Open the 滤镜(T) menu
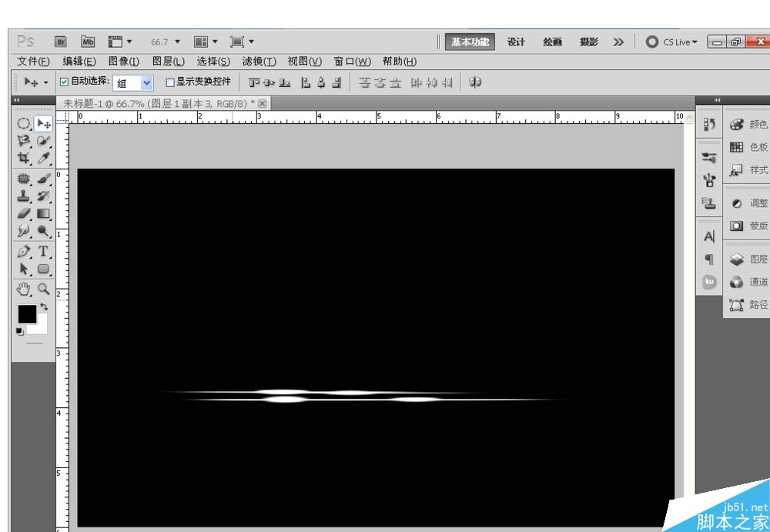The width and height of the screenshot is (770, 532). click(x=259, y=62)
